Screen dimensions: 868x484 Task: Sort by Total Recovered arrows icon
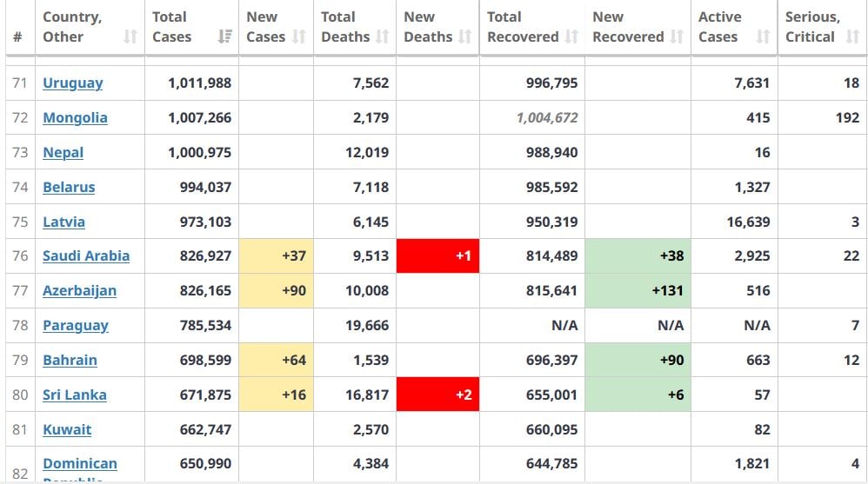point(571,36)
